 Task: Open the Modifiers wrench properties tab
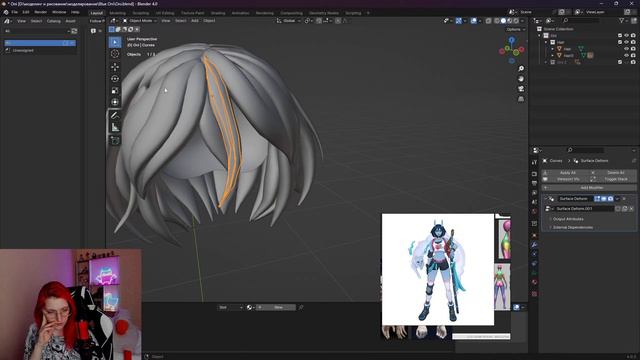[x=534, y=245]
